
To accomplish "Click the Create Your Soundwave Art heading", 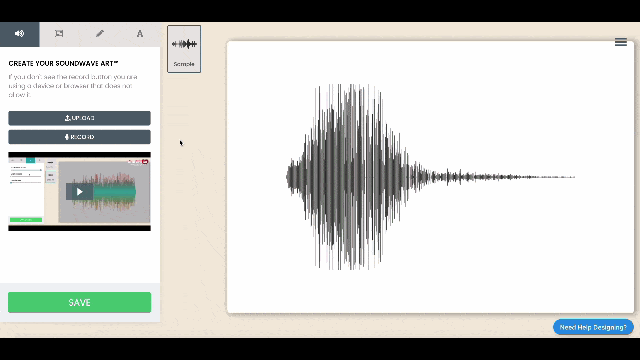I will (x=63, y=64).
